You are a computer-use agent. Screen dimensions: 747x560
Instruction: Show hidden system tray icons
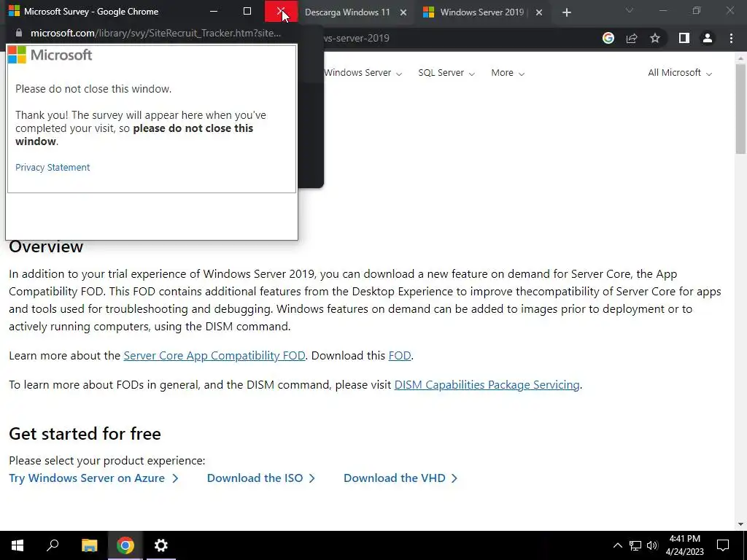[617, 545]
